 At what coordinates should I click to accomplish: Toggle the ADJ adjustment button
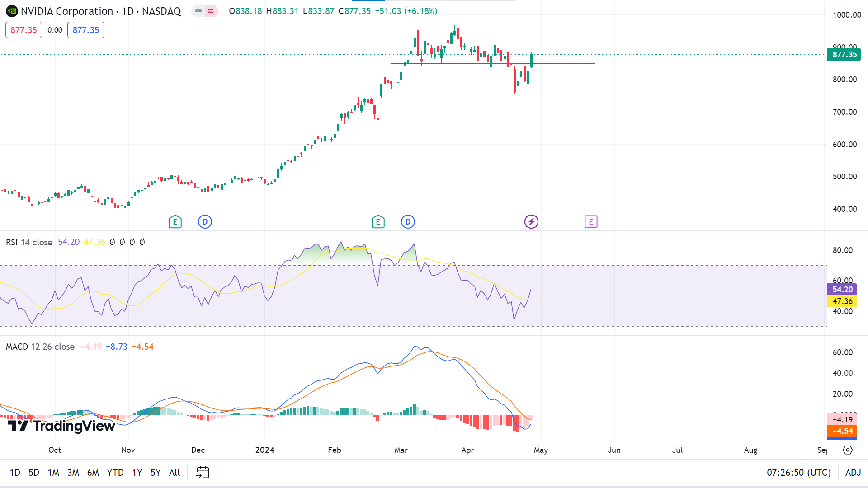pos(853,473)
